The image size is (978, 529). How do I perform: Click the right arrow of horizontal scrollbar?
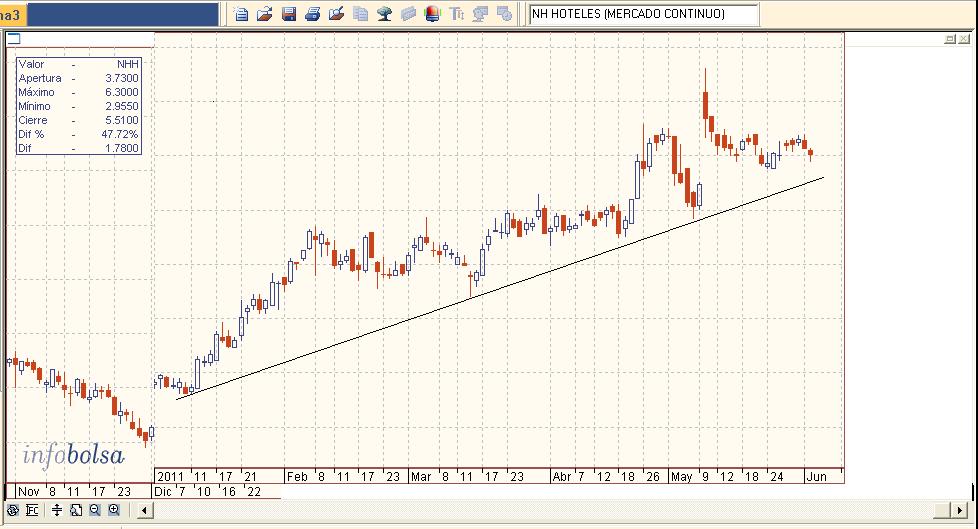click(960, 511)
